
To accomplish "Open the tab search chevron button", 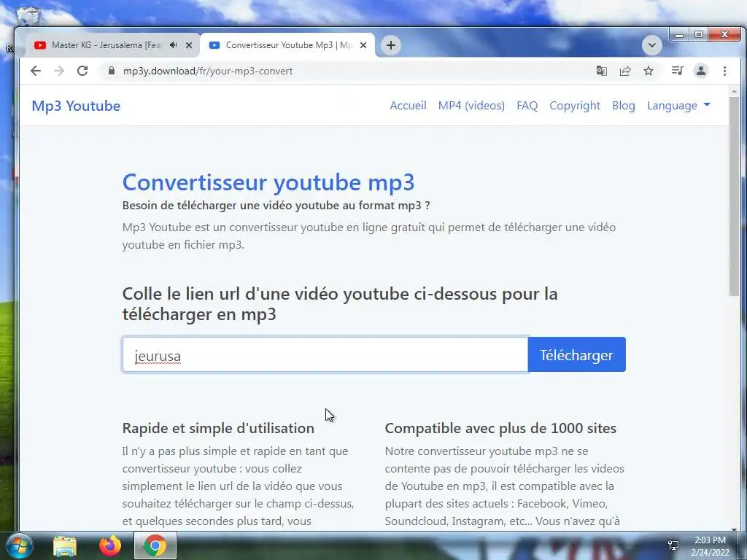I will click(x=651, y=45).
